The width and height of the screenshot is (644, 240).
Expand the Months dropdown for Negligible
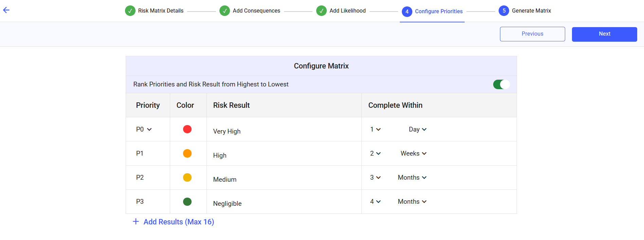tap(412, 202)
